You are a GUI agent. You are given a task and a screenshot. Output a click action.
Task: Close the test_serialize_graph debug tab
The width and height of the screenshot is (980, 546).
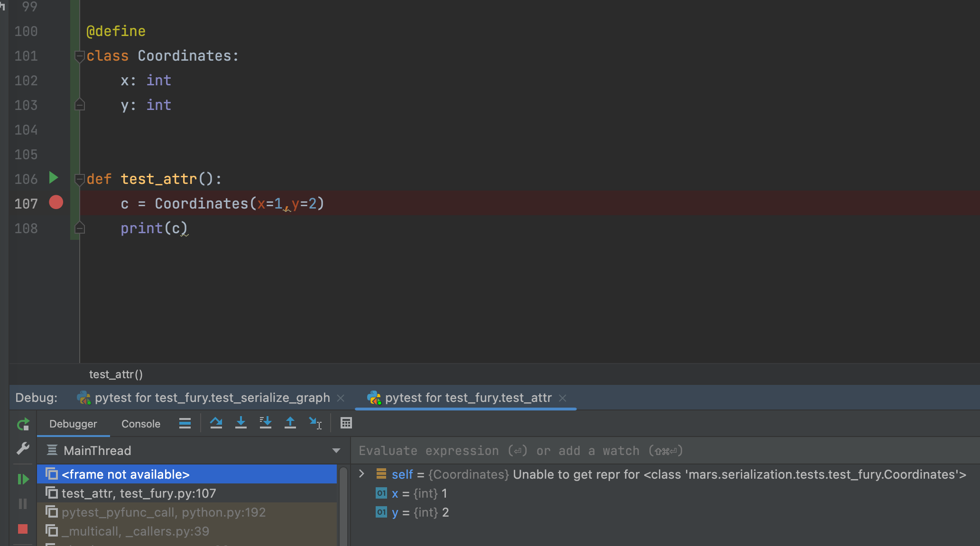pyautogui.click(x=341, y=398)
